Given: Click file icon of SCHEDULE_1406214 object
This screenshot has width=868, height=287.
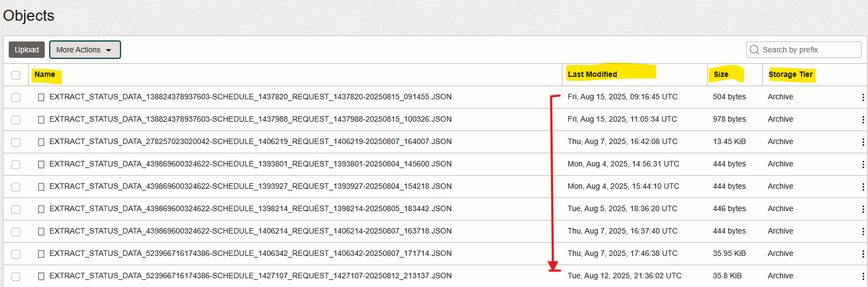Looking at the screenshot, I should pos(41,231).
